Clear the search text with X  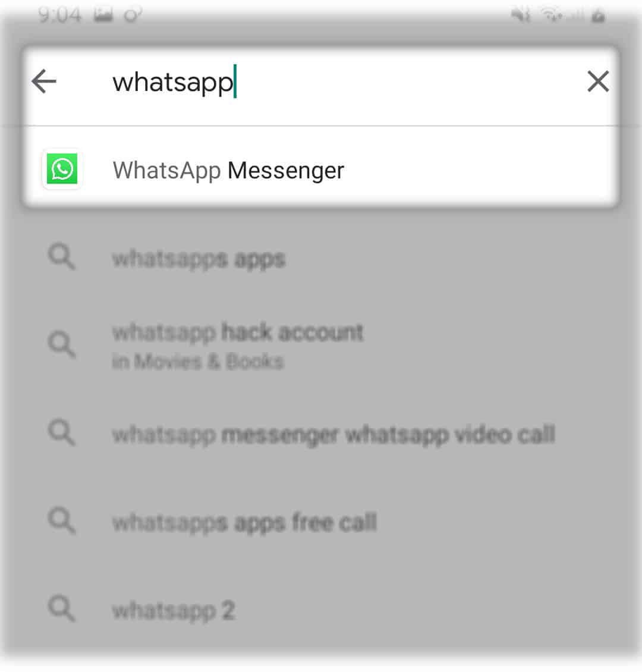[598, 81]
